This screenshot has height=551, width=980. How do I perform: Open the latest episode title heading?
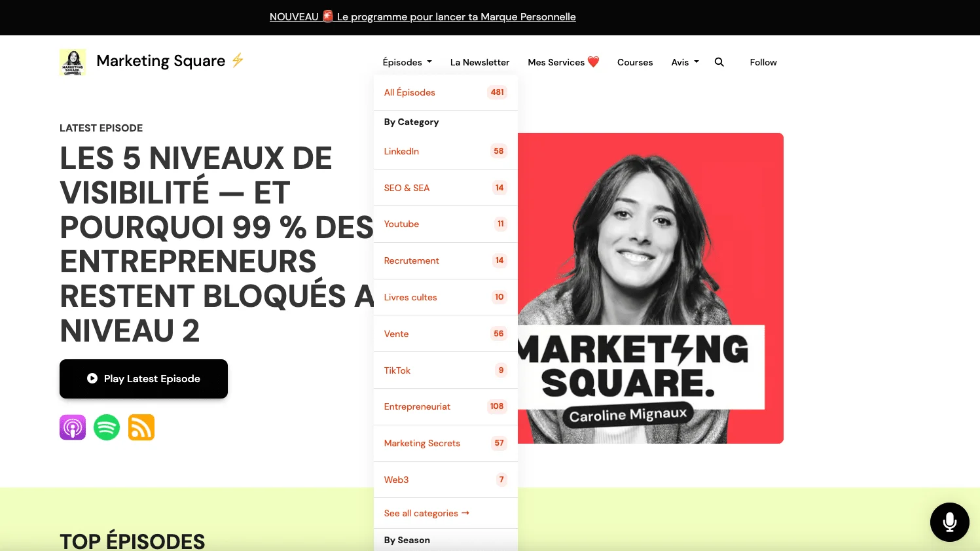pos(217,244)
